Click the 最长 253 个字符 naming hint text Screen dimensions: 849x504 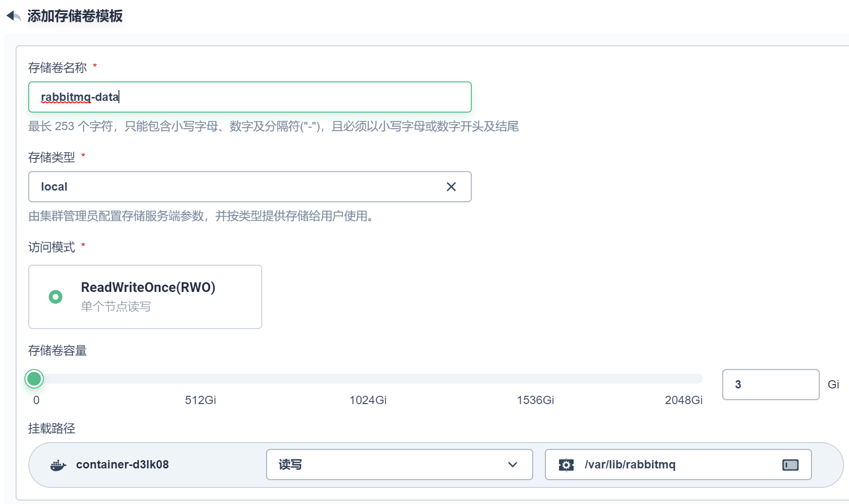(273, 126)
